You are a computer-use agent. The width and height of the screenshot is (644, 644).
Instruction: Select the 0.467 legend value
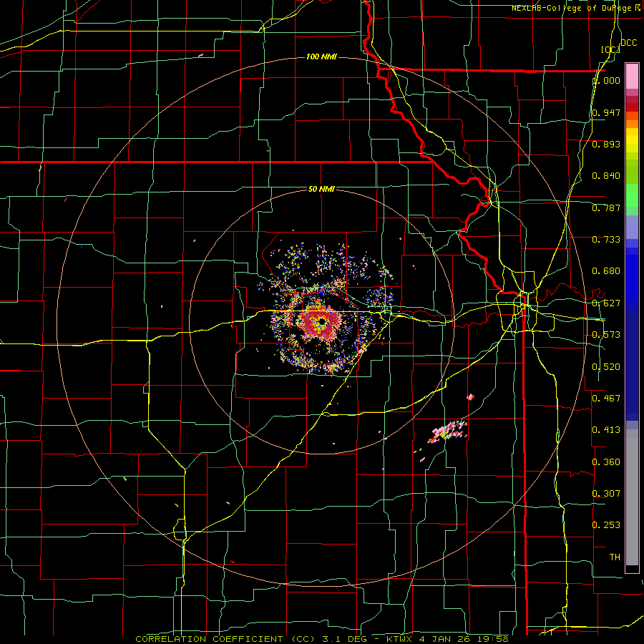606,399
